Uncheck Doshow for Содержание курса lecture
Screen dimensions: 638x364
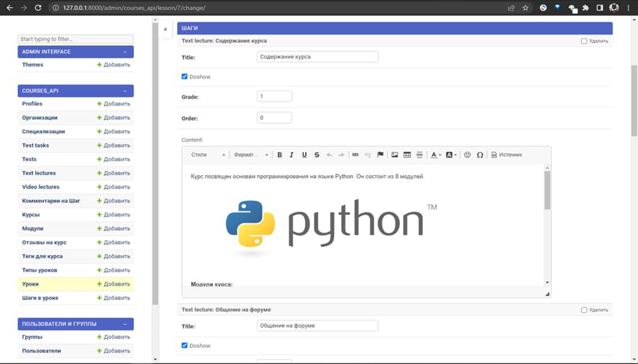pos(184,77)
